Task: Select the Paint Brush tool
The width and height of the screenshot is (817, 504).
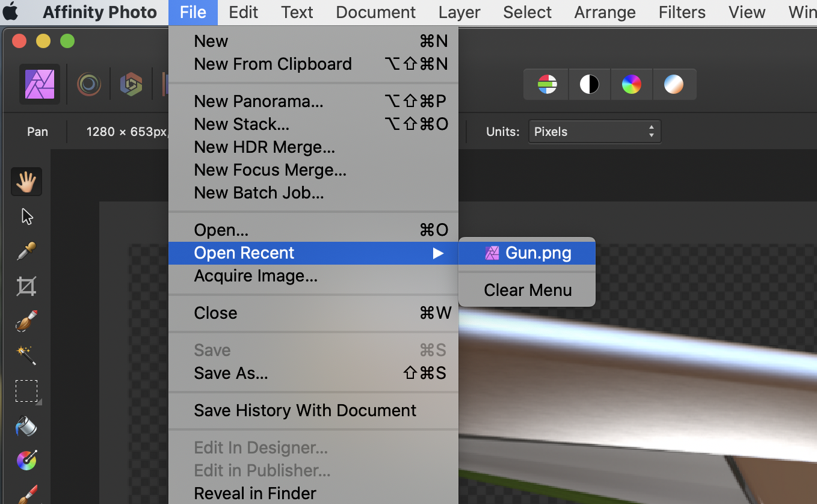Action: point(26,494)
